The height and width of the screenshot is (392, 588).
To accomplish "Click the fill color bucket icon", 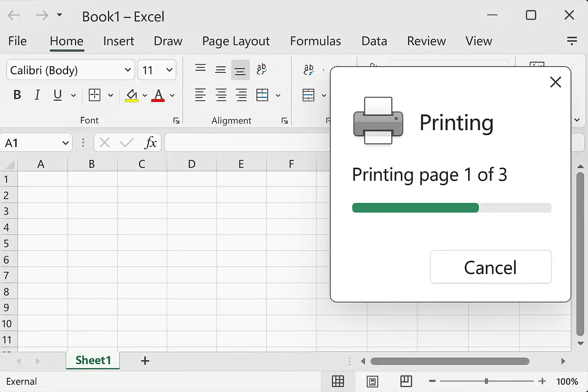I will 131,95.
